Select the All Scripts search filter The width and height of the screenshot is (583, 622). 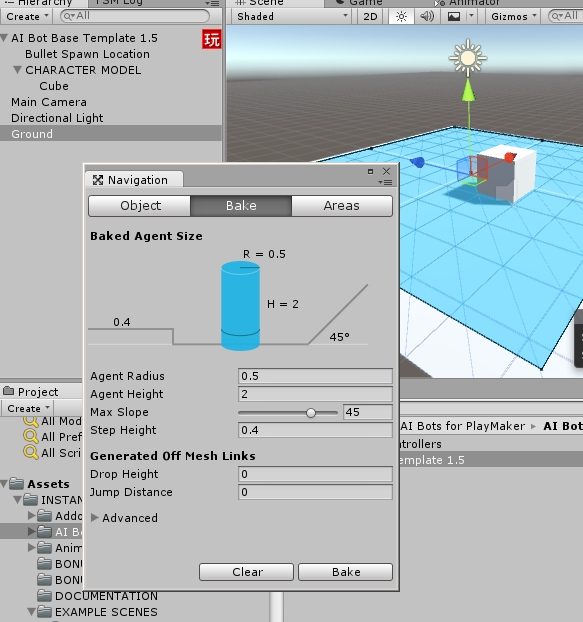(52, 453)
